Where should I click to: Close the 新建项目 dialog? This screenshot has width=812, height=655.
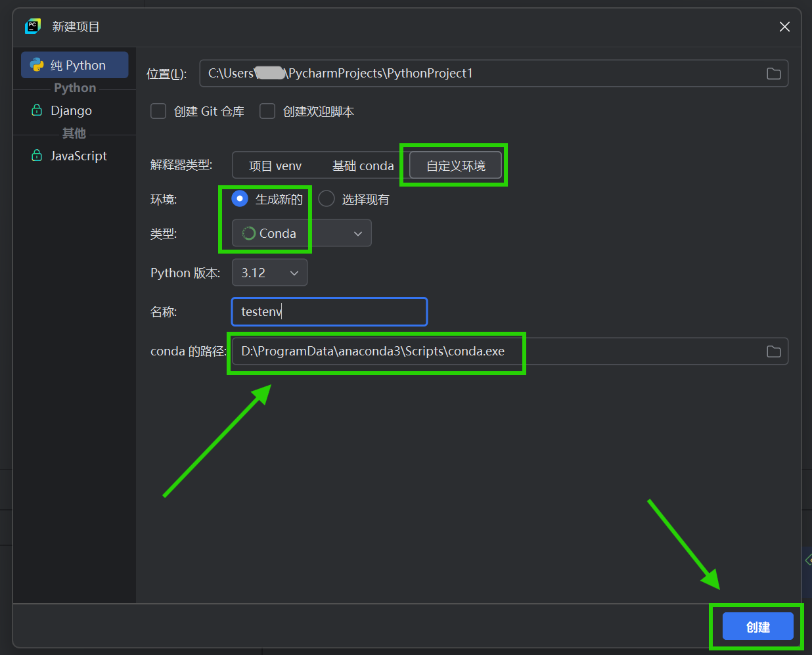784,26
